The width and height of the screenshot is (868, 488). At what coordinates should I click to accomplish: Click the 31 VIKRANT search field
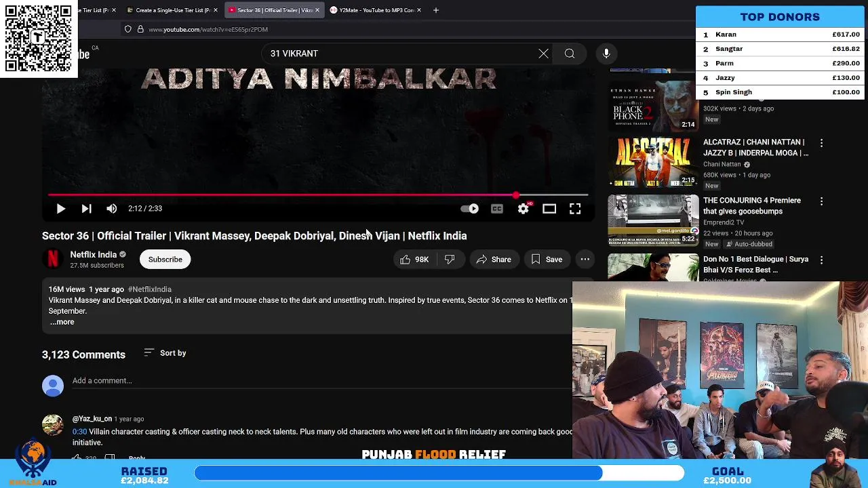(400, 54)
